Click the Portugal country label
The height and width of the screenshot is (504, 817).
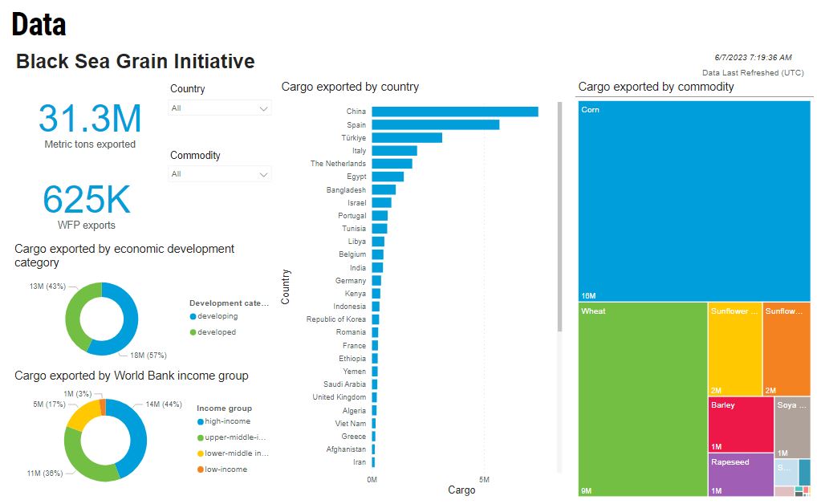tap(352, 216)
